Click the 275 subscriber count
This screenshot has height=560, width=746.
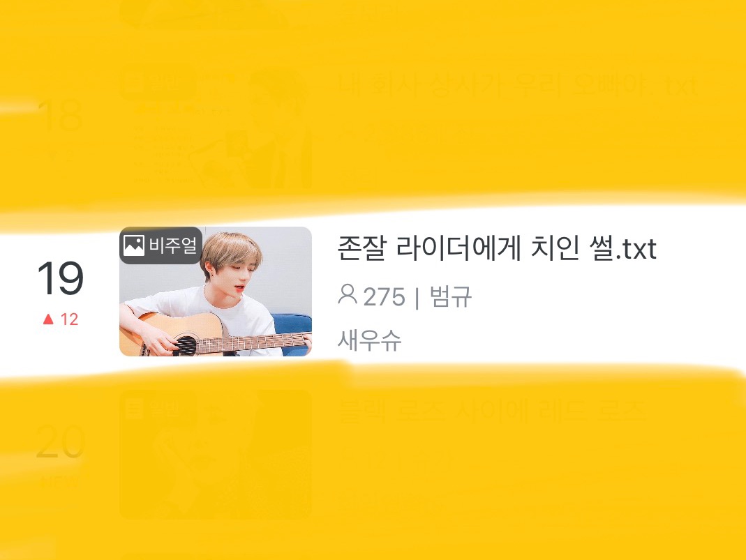pyautogui.click(x=384, y=297)
